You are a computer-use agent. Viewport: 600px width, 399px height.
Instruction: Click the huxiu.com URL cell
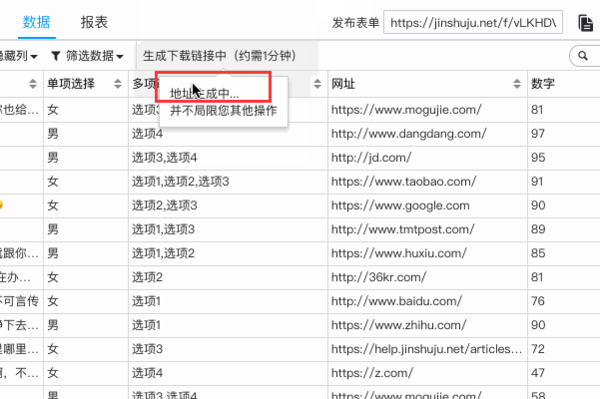[x=427, y=253]
